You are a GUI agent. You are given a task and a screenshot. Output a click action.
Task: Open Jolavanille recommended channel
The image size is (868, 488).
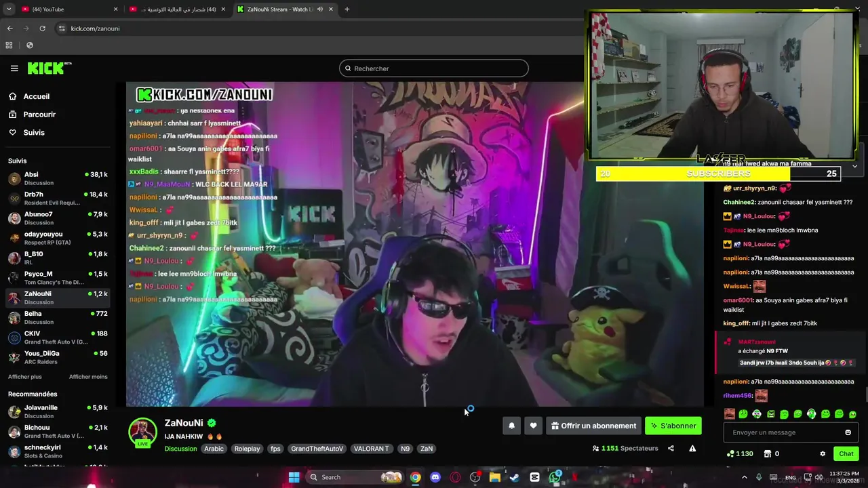pos(58,411)
